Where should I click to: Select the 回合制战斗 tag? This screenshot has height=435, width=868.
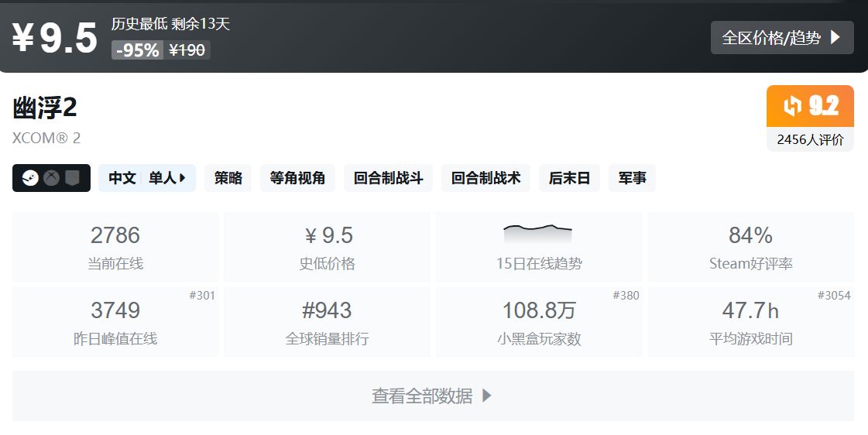pos(388,178)
